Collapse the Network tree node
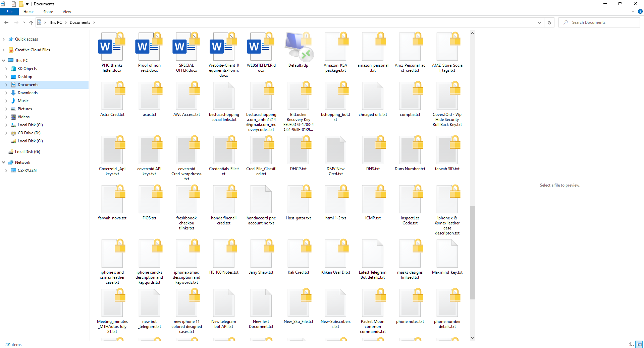Screen dimensions: 644x348 coord(4,162)
